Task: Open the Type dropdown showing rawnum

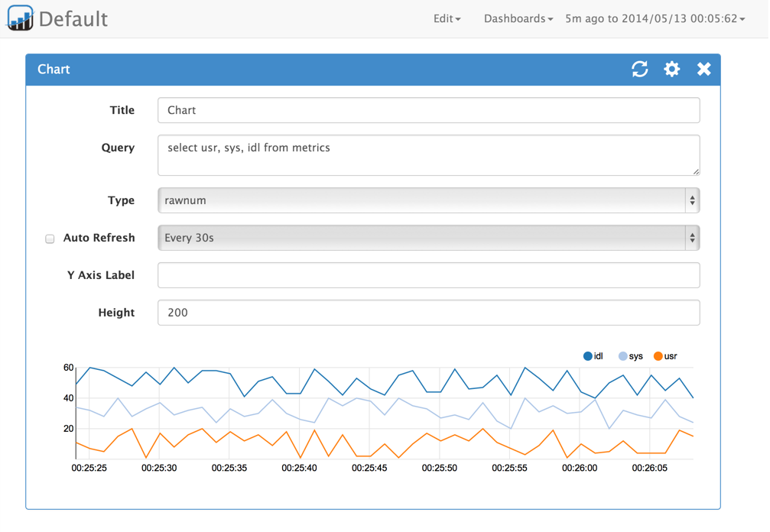Action: point(429,200)
